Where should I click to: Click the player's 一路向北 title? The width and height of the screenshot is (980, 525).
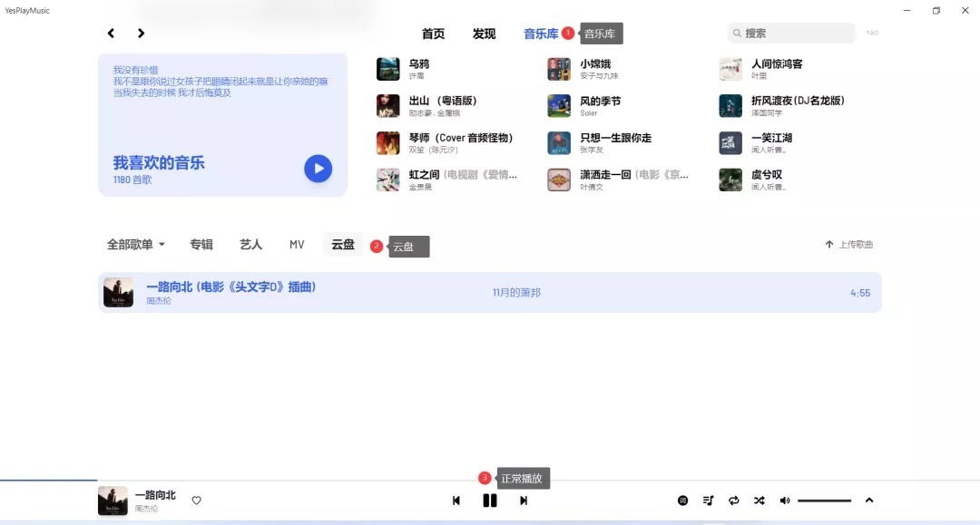click(156, 495)
